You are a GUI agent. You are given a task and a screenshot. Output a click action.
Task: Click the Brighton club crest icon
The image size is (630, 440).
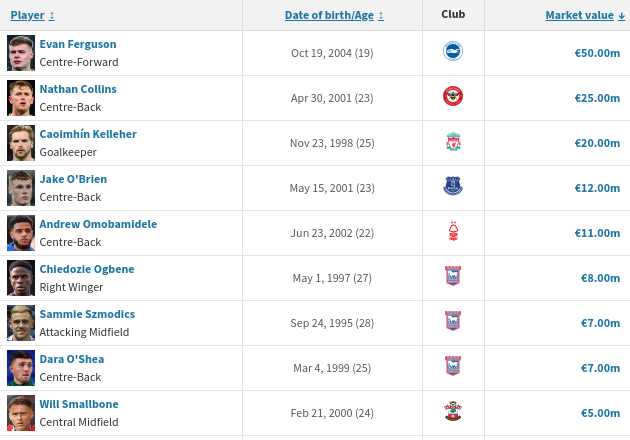tap(453, 52)
